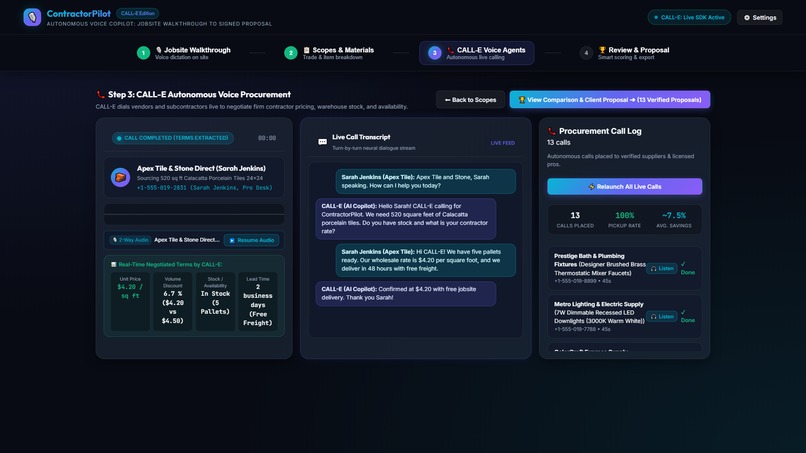Click the Step 3 heading phone icon

100,95
